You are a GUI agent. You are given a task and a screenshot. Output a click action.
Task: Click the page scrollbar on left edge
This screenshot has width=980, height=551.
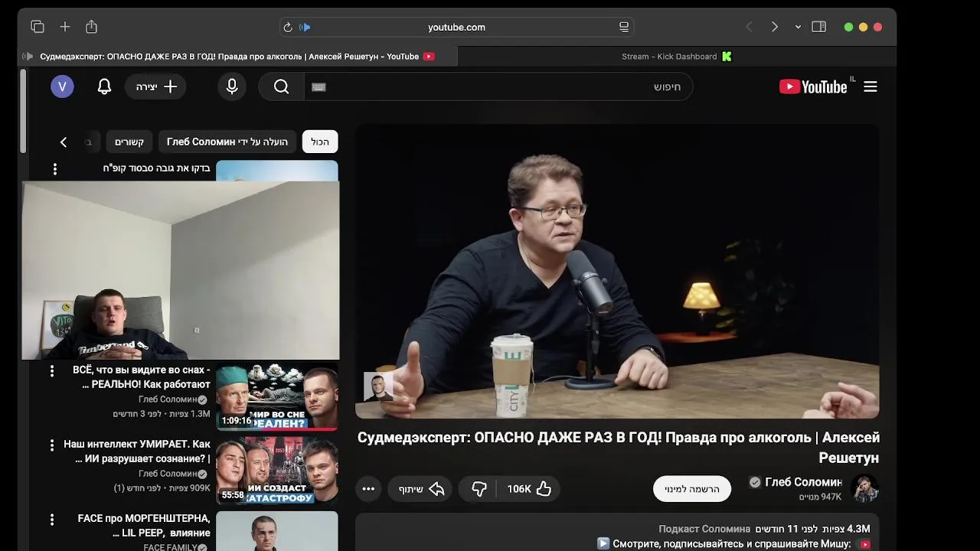pyautogui.click(x=24, y=111)
